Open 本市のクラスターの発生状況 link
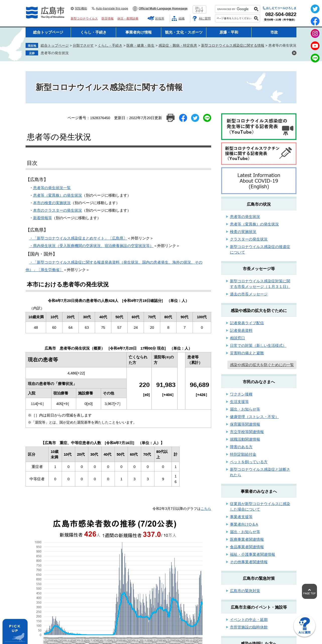 57,210
